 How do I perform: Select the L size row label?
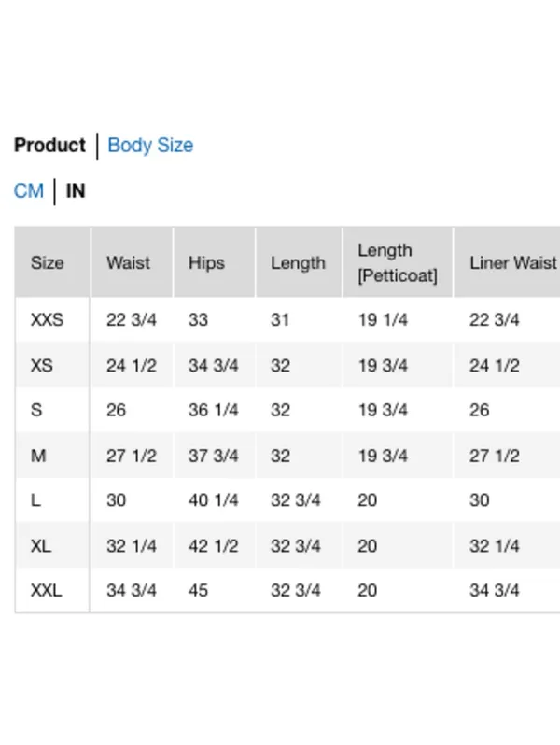click(x=35, y=499)
